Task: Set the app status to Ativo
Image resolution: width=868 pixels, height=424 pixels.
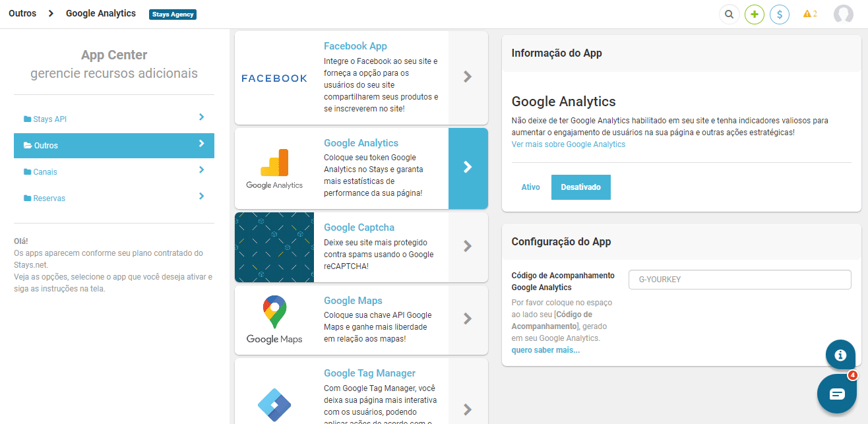Action: pos(531,187)
